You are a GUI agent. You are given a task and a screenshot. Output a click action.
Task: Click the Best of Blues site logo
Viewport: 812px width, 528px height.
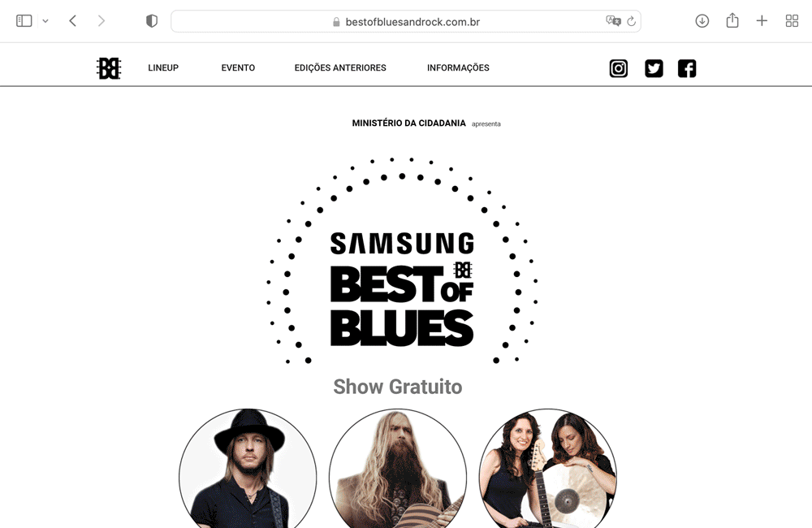coord(109,68)
